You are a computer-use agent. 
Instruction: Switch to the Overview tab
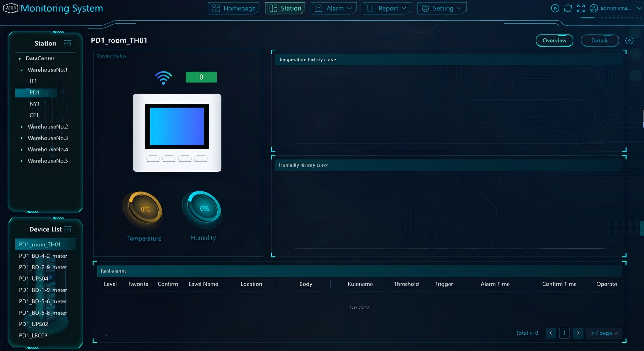[554, 41]
